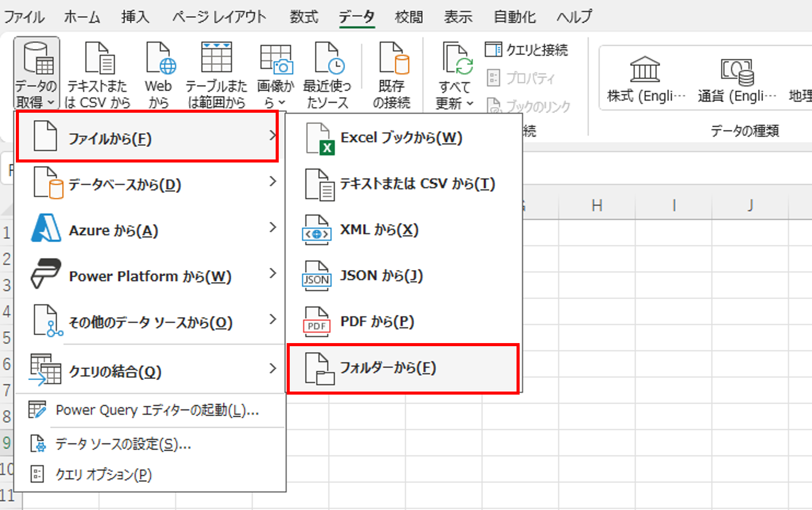
Task: Switch to the 校閲 tab
Action: point(409,17)
